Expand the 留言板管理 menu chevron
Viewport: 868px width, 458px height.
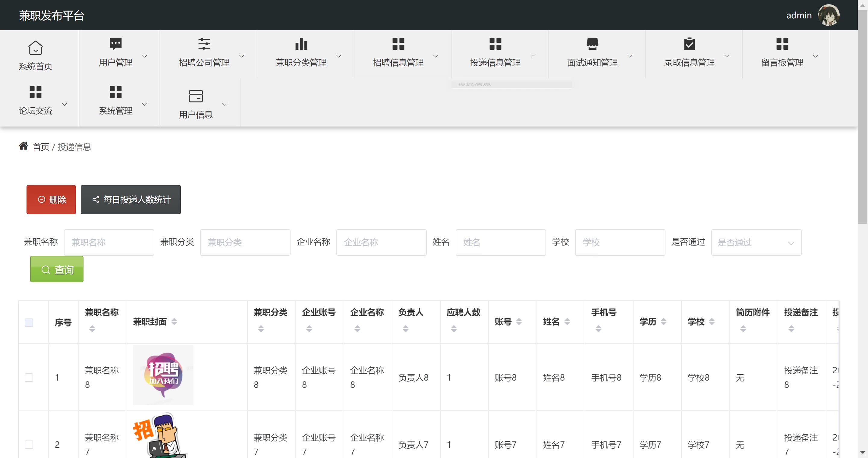coord(816,56)
